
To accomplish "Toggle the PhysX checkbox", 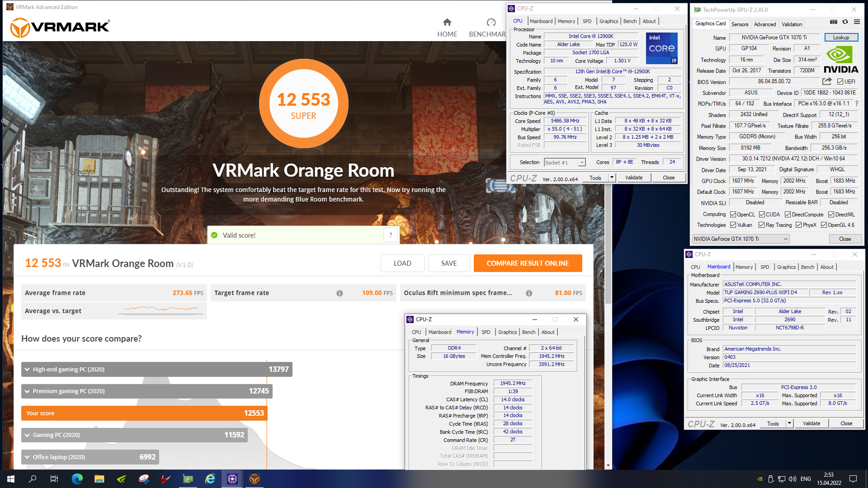I will 798,225.
